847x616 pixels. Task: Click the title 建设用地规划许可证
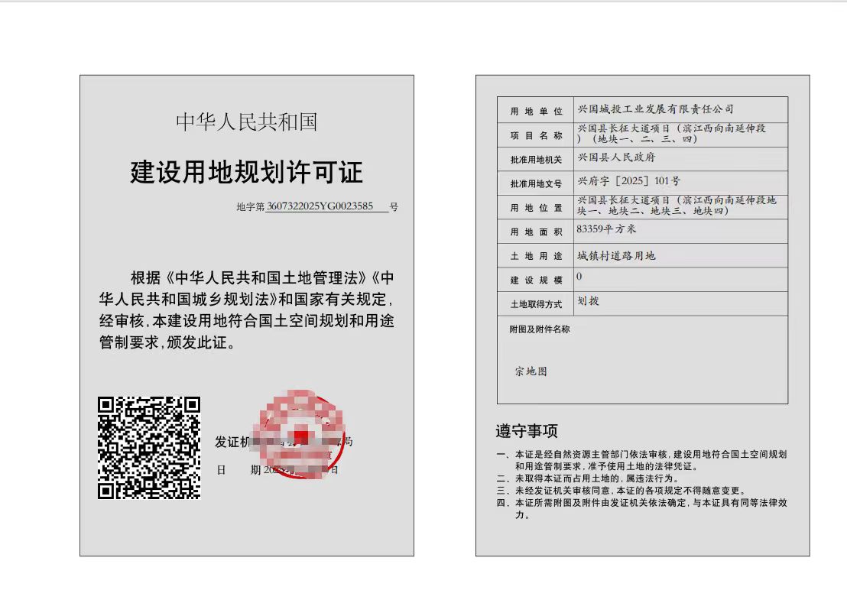coord(246,173)
